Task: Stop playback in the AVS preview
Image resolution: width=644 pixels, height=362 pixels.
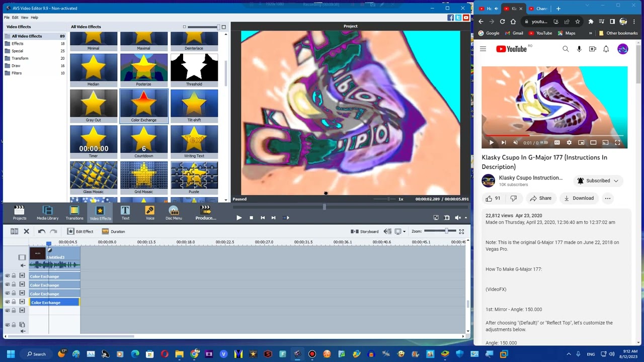Action: coord(252,218)
